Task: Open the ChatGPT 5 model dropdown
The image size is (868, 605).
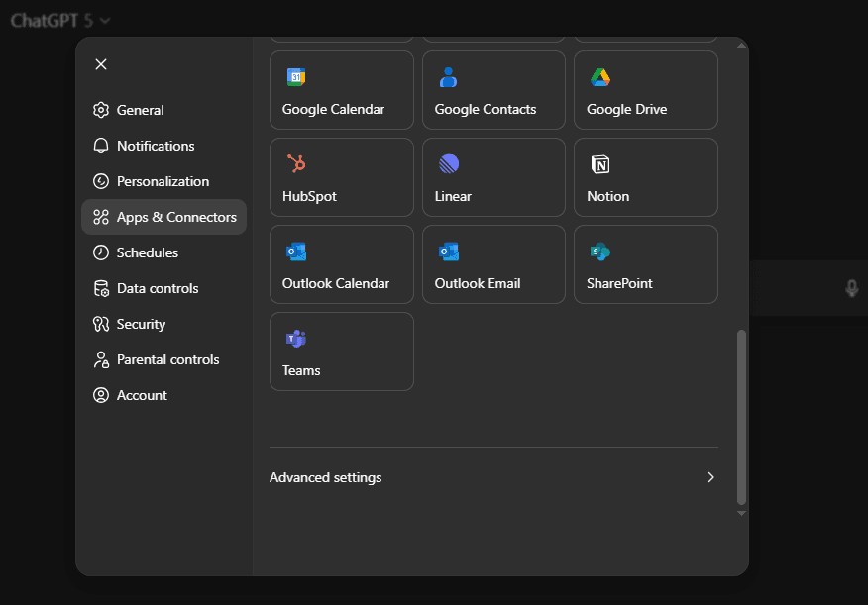Action: coord(54,19)
